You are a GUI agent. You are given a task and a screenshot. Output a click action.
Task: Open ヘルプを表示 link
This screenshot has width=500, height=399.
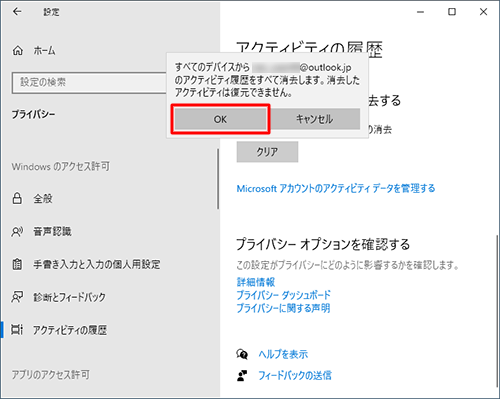tap(283, 354)
